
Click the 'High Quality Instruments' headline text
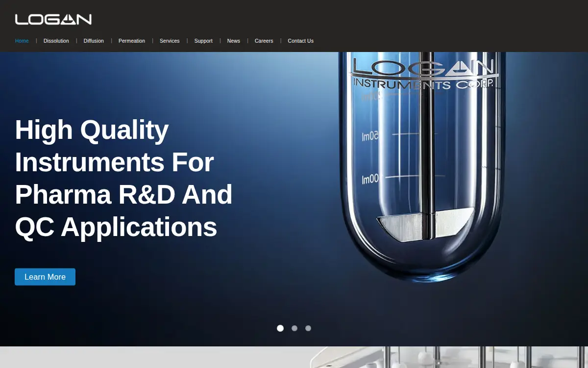(x=123, y=178)
